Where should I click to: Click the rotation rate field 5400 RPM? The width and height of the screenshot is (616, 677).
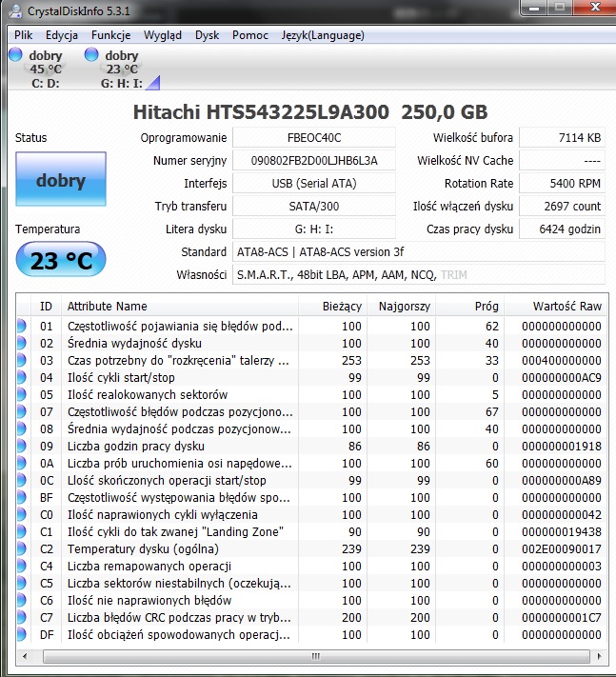tap(562, 183)
